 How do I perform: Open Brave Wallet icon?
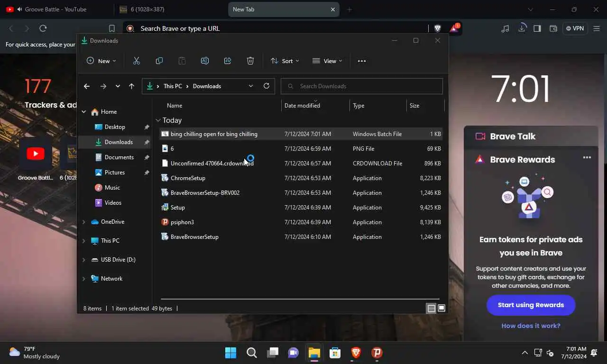553,28
